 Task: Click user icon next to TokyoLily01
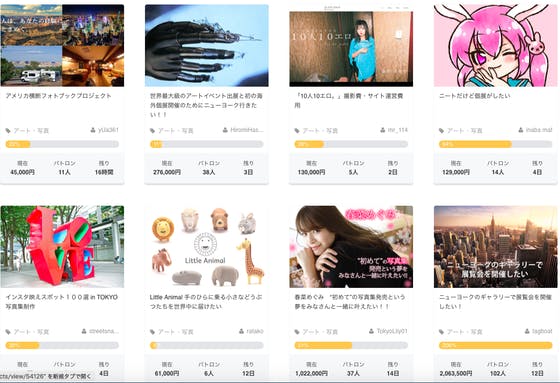(371, 331)
